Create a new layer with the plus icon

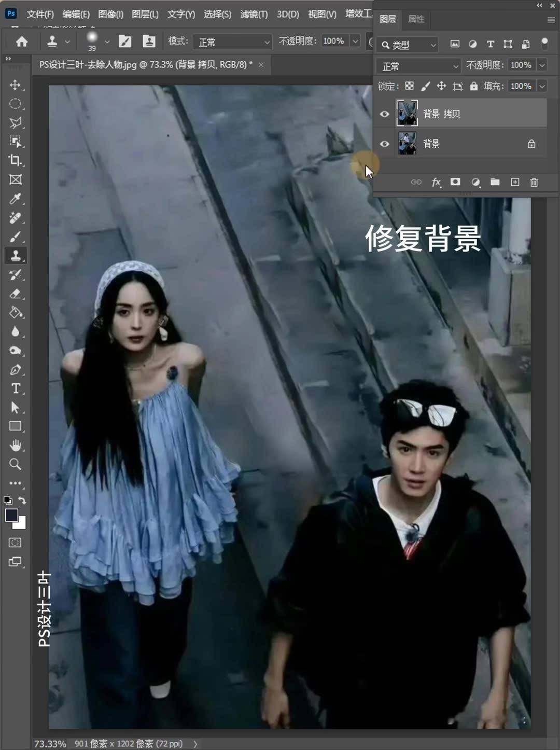click(515, 182)
